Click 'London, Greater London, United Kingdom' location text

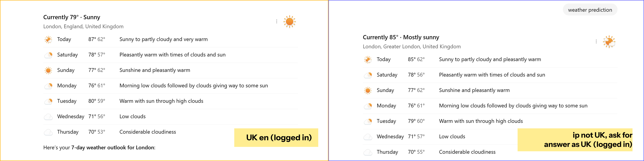(412, 46)
